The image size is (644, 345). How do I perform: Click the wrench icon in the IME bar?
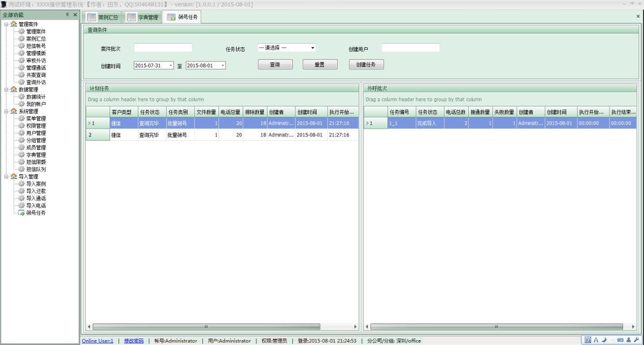click(x=636, y=340)
